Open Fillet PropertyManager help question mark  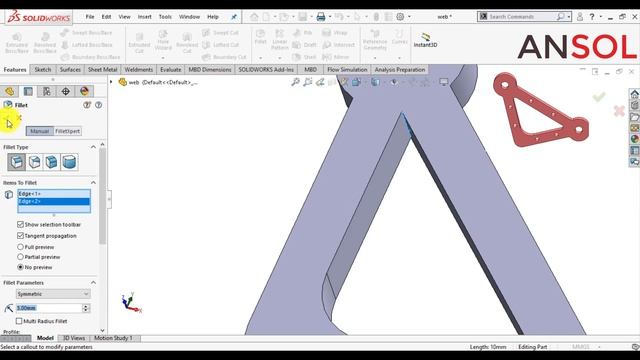[98, 105]
